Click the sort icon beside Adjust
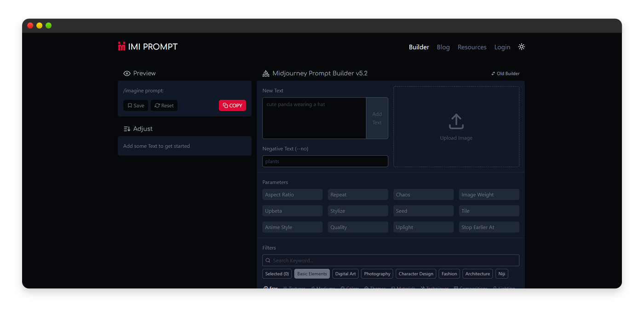The height and width of the screenshot is (322, 644). click(127, 129)
